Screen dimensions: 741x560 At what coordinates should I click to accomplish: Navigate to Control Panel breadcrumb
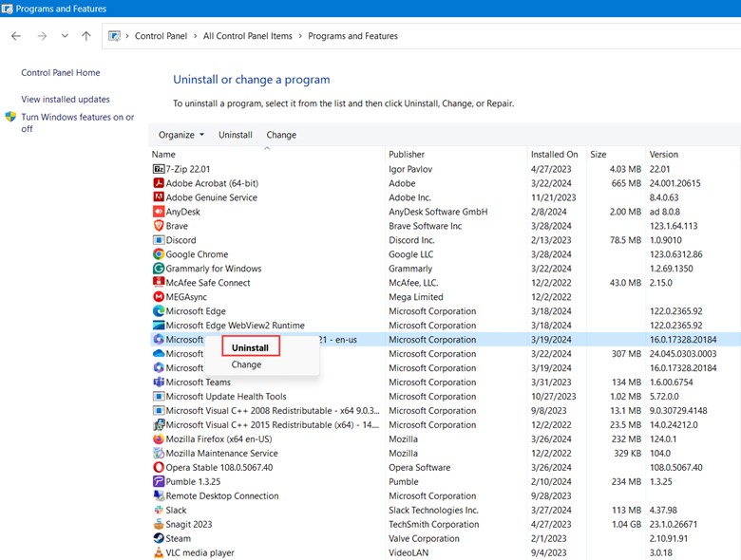tap(161, 36)
